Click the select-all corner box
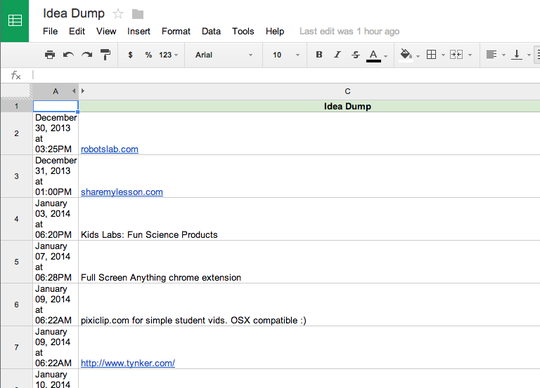The image size is (540, 388). pyautogui.click(x=16, y=91)
